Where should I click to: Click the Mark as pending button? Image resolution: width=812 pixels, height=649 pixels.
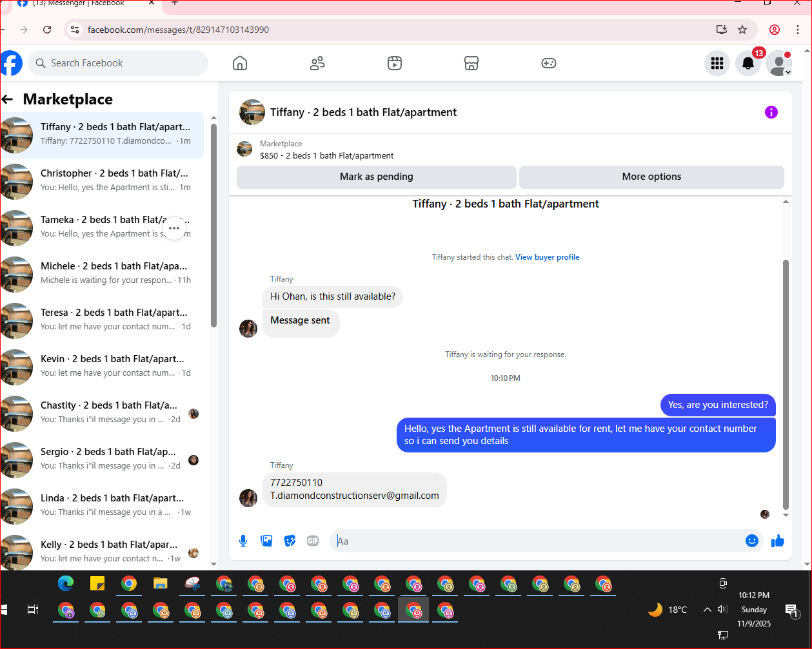point(377,177)
